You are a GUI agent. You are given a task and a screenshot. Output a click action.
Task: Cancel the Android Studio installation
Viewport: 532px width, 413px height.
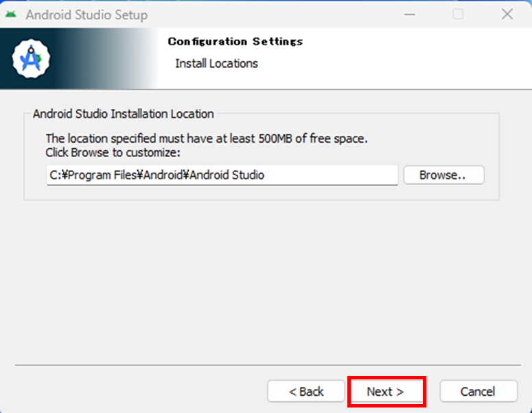coord(478,392)
